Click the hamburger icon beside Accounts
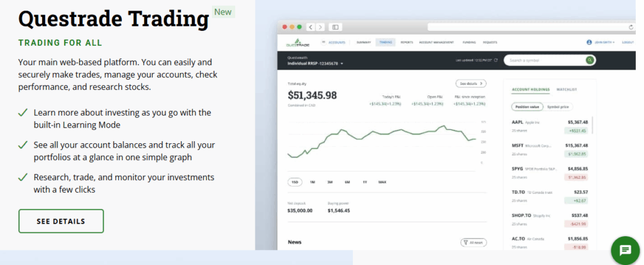644x265 pixels. [324, 42]
